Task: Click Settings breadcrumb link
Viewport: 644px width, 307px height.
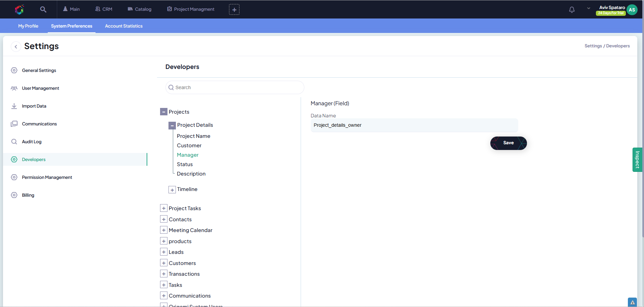Action: [593, 46]
